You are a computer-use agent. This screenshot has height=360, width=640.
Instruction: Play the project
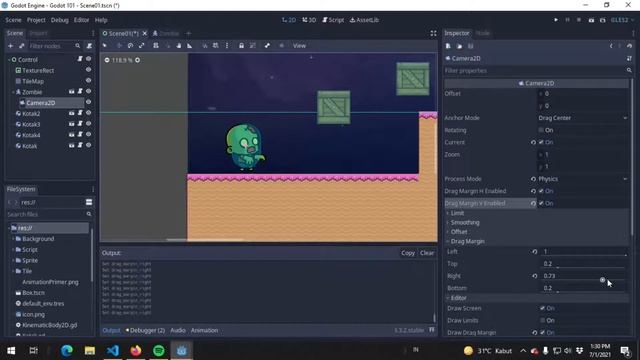(x=556, y=20)
